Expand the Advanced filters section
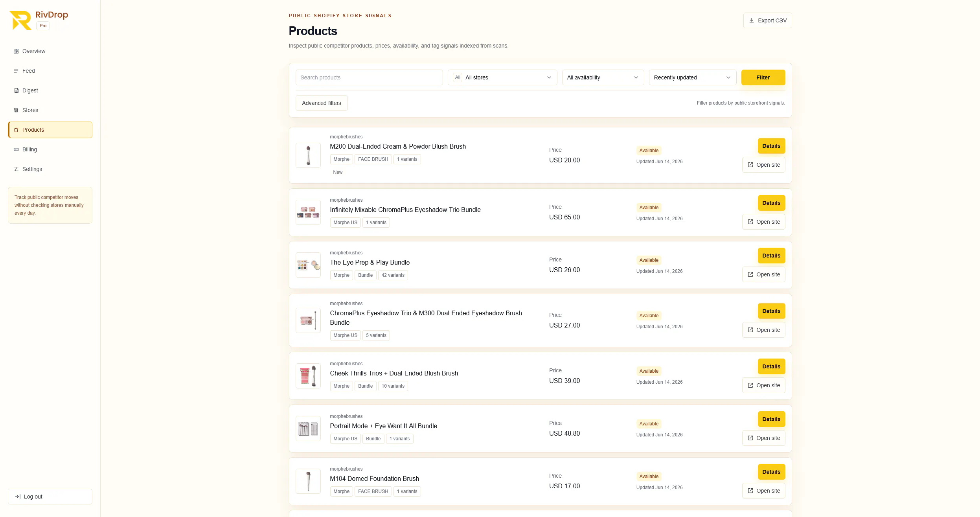Viewport: 980px width, 517px height. [x=322, y=103]
